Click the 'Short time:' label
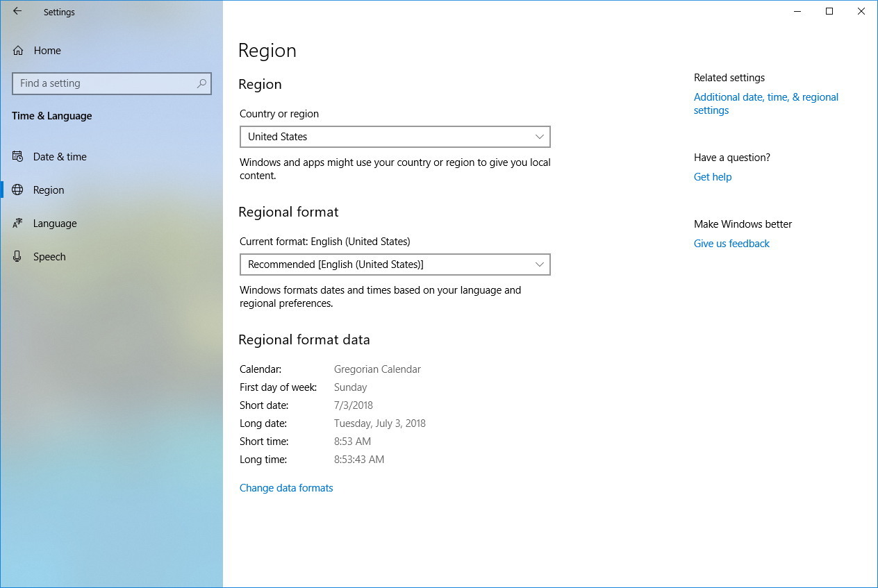This screenshot has height=588, width=878. coord(264,442)
